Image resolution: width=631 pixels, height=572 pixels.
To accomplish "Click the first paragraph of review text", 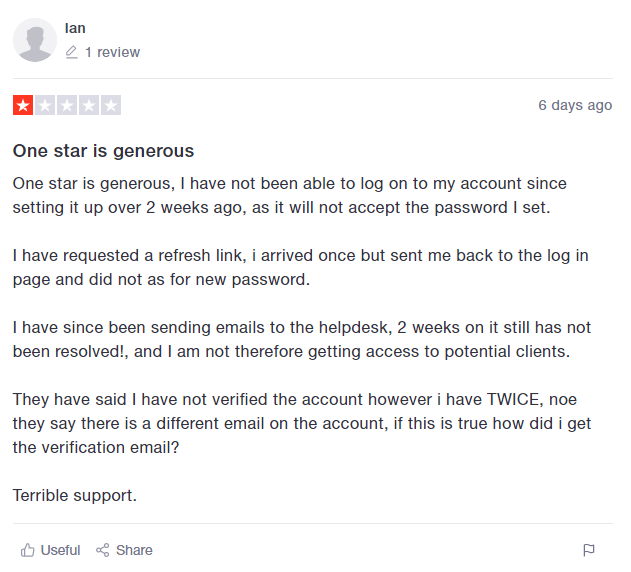I will [x=290, y=196].
